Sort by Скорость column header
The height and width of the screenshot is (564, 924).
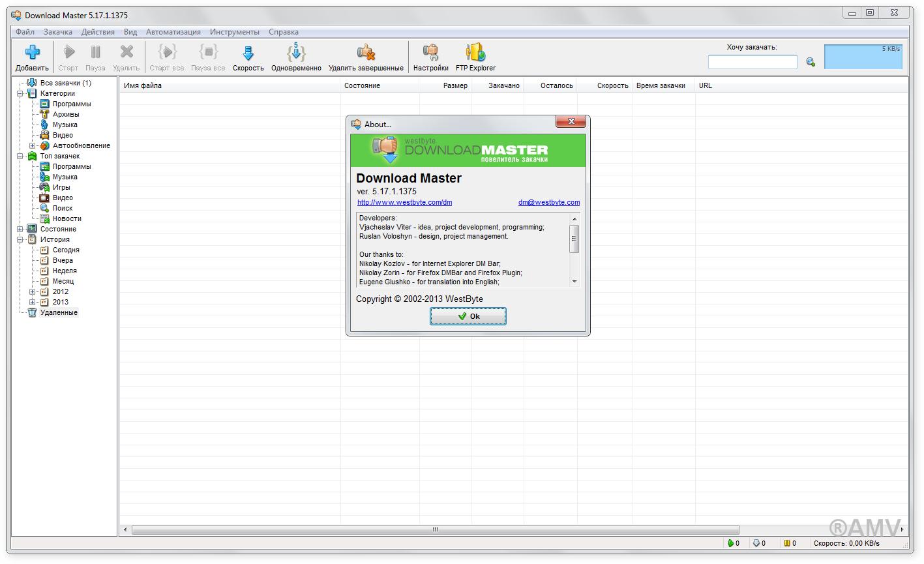point(604,85)
